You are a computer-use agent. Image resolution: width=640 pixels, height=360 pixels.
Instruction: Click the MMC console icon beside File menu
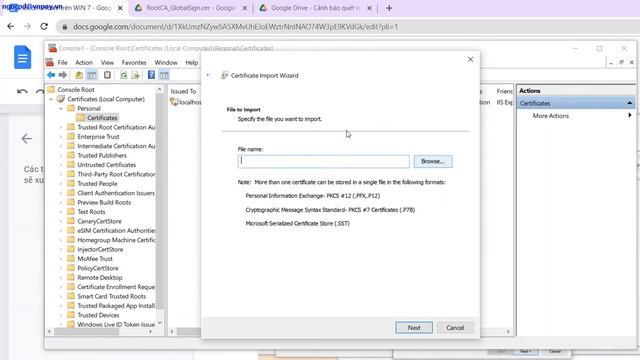coord(50,62)
